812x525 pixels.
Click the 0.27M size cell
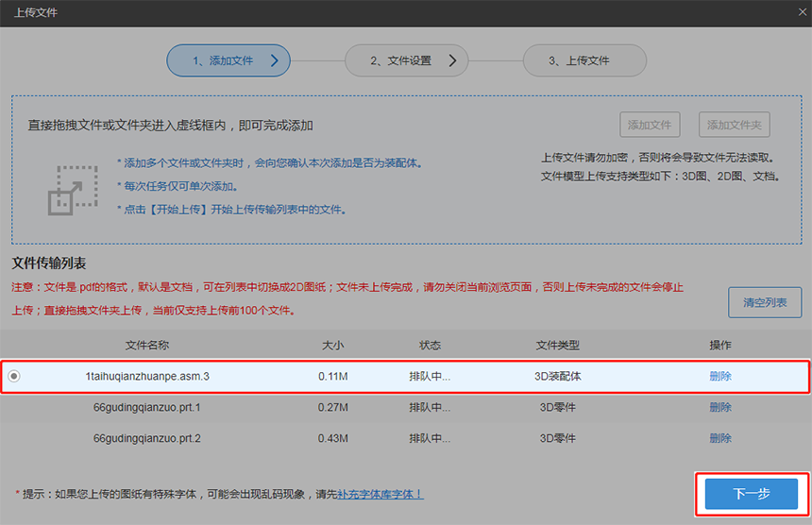(333, 408)
